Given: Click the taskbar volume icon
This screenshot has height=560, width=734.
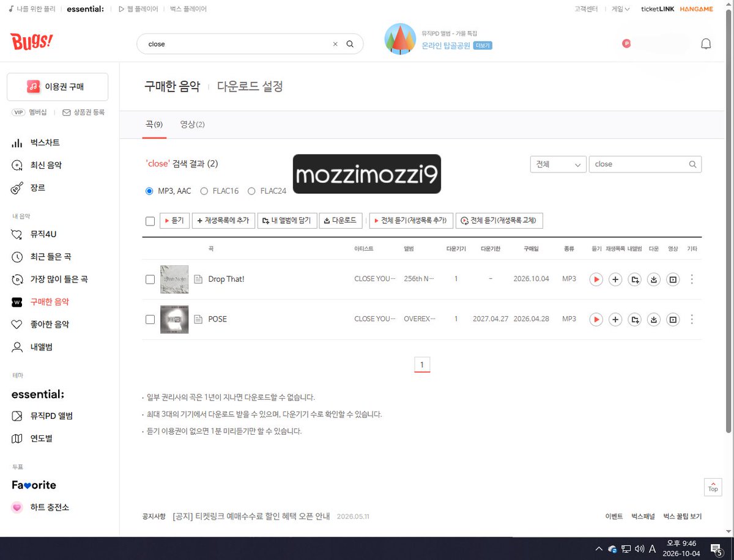Looking at the screenshot, I should tap(640, 549).
